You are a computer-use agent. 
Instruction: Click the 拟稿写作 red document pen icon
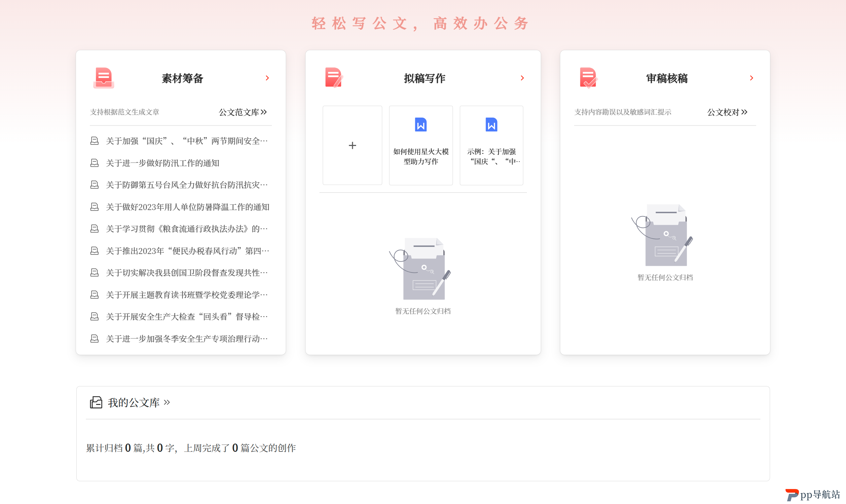coord(334,78)
